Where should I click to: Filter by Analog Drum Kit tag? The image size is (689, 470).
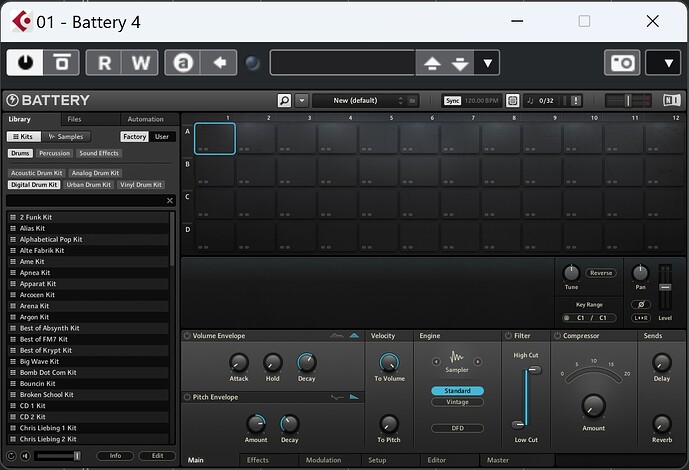(95, 173)
